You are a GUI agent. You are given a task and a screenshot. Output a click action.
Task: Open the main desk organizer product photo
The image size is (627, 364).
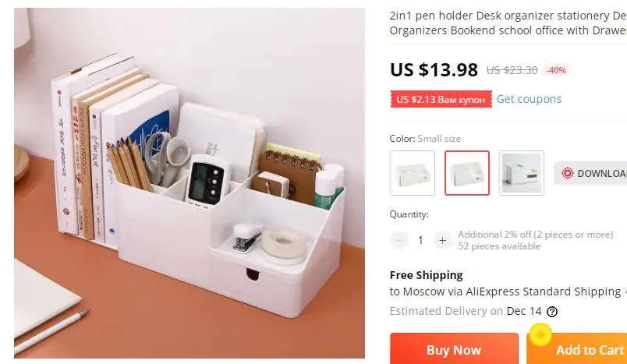(x=190, y=183)
